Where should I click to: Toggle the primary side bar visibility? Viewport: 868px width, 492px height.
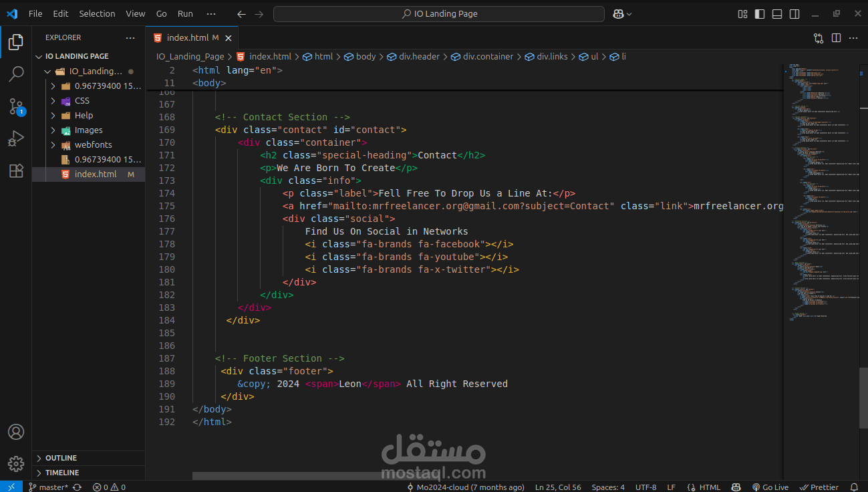(760, 14)
